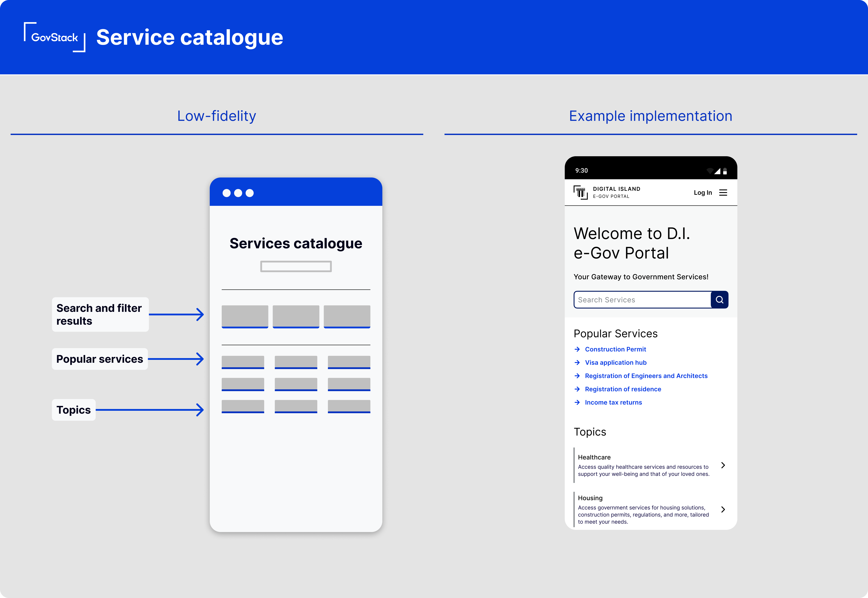
Task: Click arrow icon beside Construction Permit
Action: (577, 349)
